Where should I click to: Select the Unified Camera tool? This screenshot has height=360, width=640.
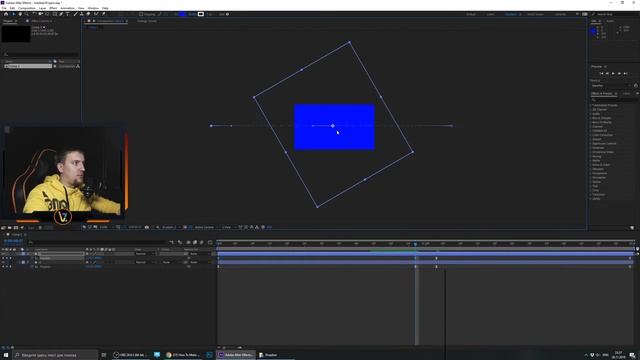(40, 14)
